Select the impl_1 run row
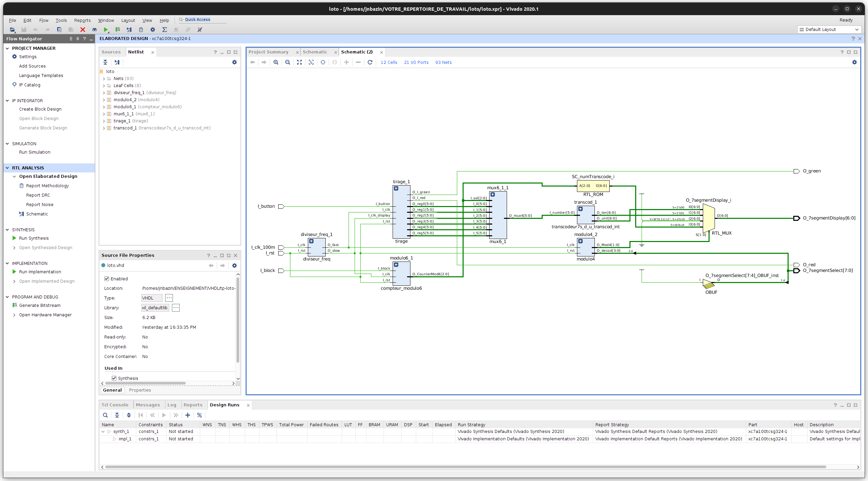Viewport: 868px width, 481px height. 479,439
